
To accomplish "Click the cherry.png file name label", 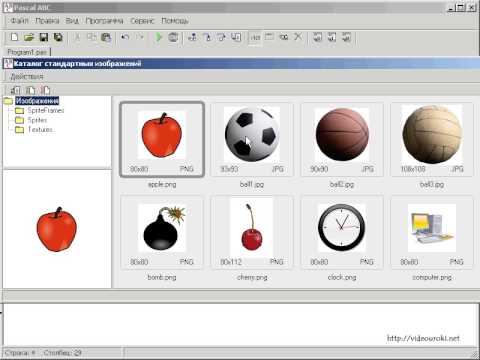I will (x=252, y=277).
